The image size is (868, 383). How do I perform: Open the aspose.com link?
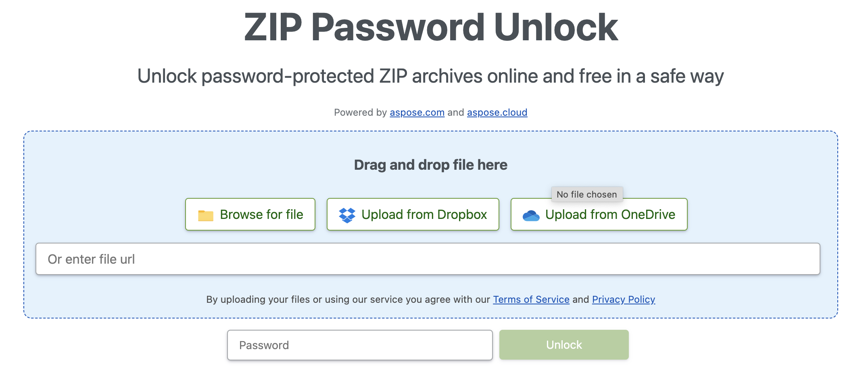point(417,112)
